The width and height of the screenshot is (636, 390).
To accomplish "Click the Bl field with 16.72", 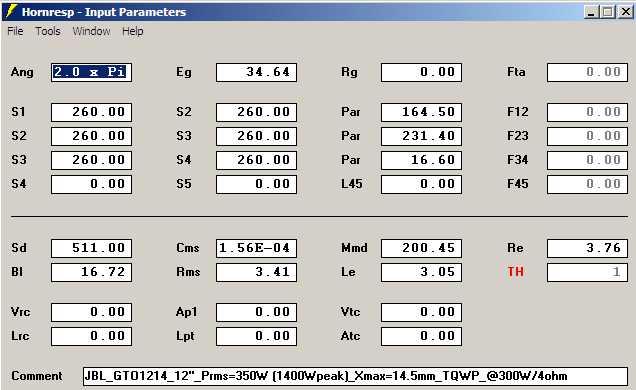I will click(x=91, y=272).
